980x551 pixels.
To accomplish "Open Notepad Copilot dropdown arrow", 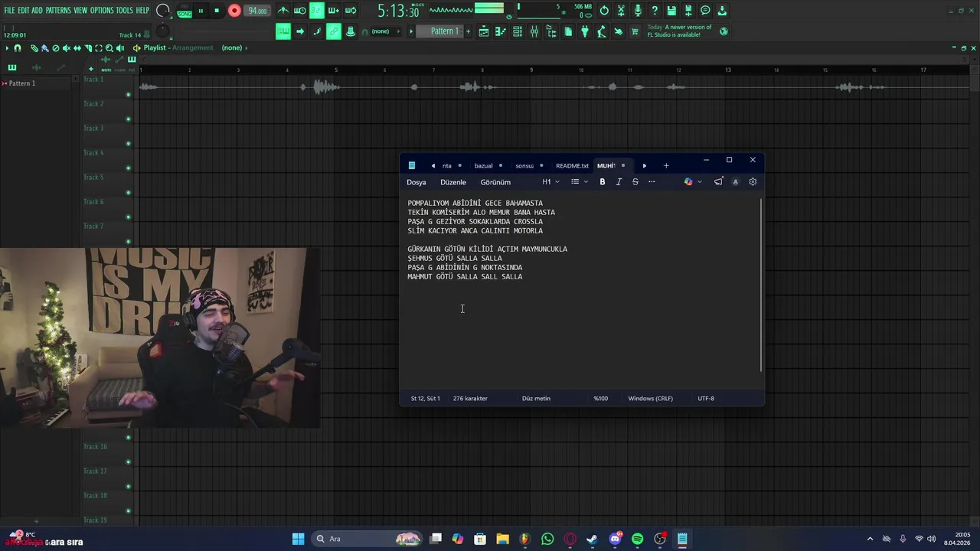I will [x=700, y=182].
